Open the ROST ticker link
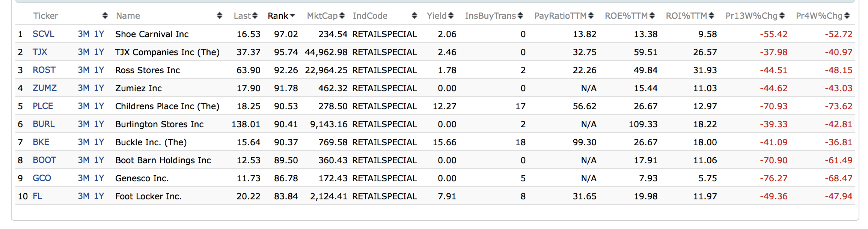 [x=44, y=70]
